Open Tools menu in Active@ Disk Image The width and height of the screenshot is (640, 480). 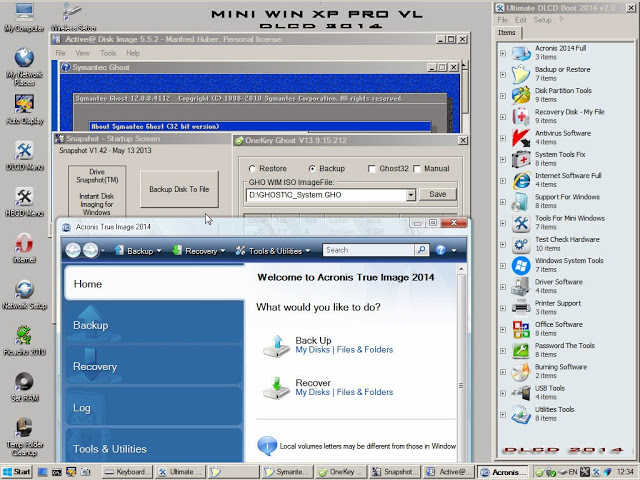(x=108, y=53)
